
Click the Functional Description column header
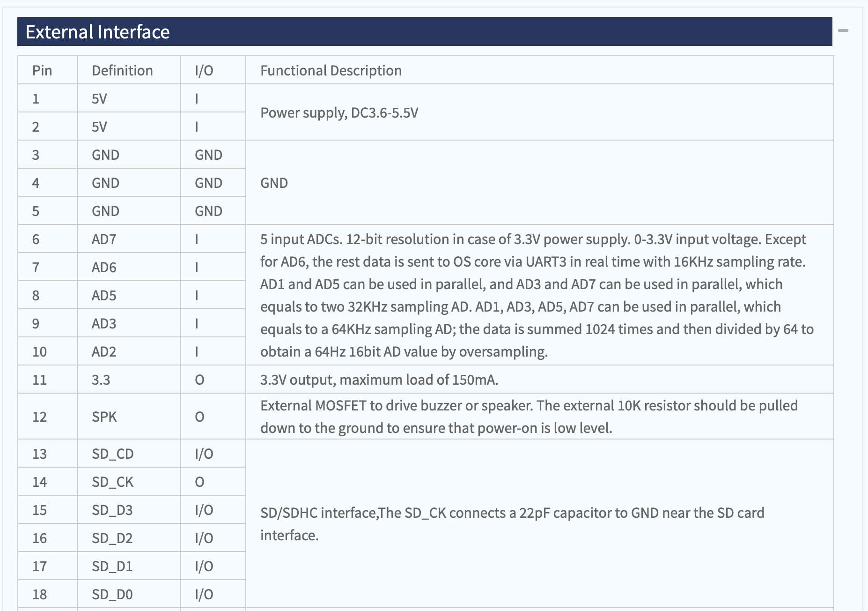click(539, 70)
